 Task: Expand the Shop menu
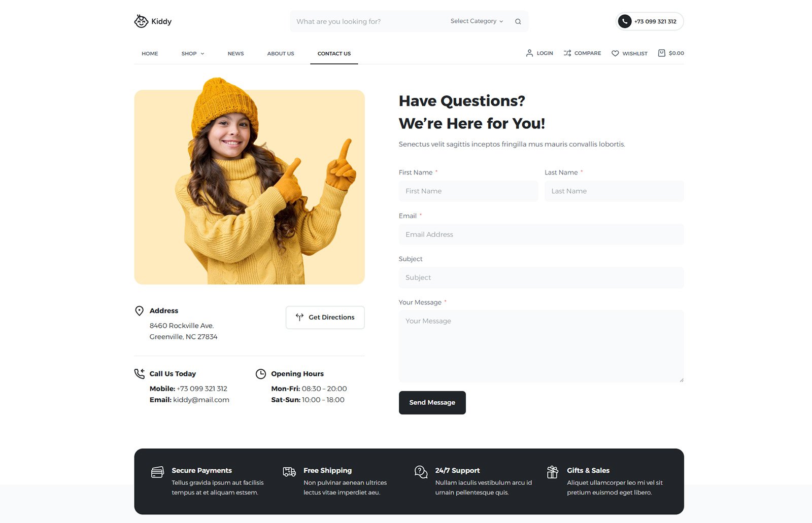(x=193, y=54)
